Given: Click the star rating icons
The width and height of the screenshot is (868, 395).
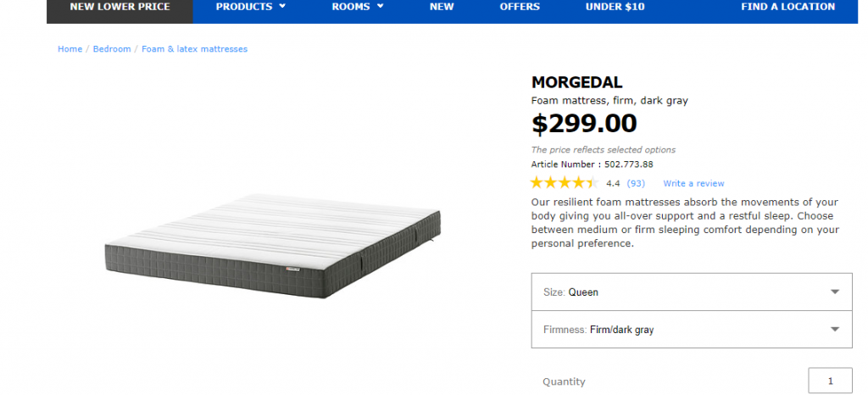Looking at the screenshot, I should click(x=564, y=183).
